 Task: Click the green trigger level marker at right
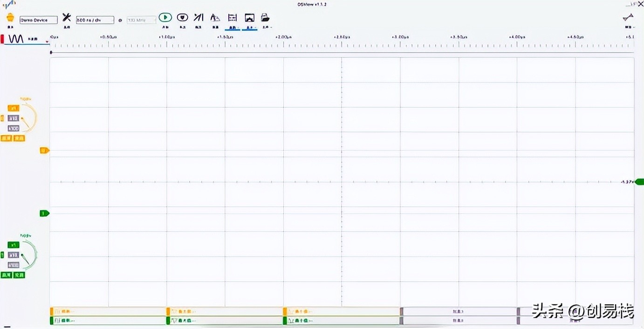point(639,182)
